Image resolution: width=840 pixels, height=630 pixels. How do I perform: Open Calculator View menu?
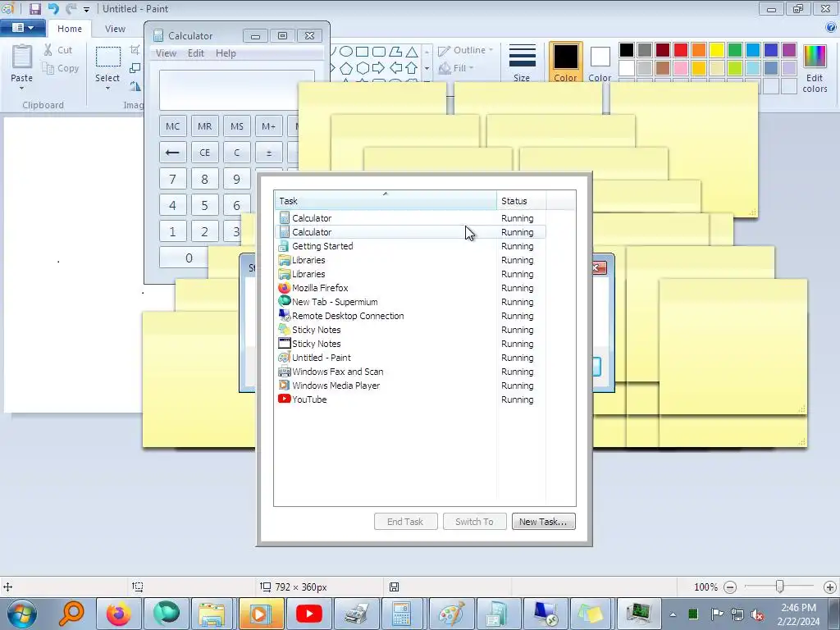pos(166,53)
